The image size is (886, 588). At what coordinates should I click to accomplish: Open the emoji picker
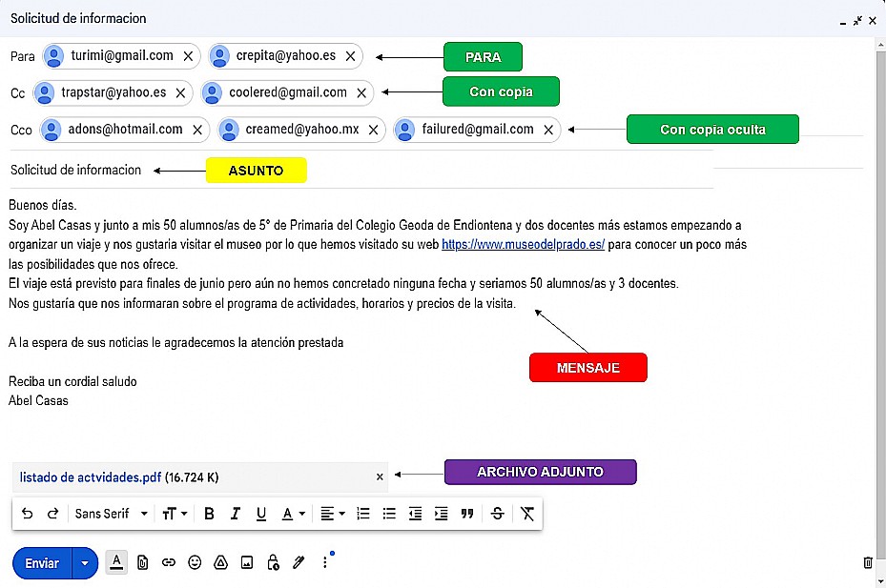tap(195, 563)
